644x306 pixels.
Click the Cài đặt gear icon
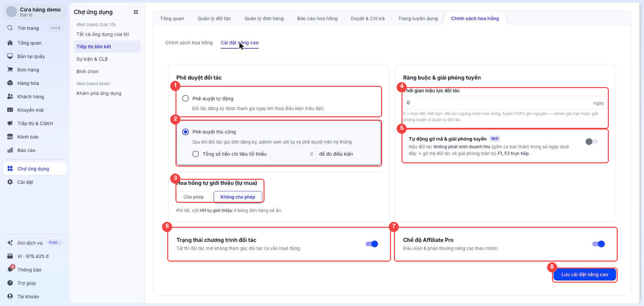[10, 182]
